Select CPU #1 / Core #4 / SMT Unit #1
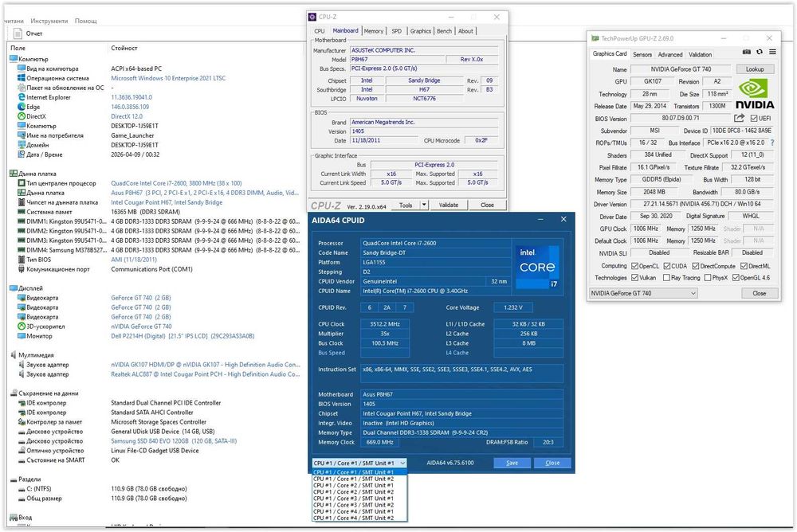797x532 pixels. click(x=359, y=511)
